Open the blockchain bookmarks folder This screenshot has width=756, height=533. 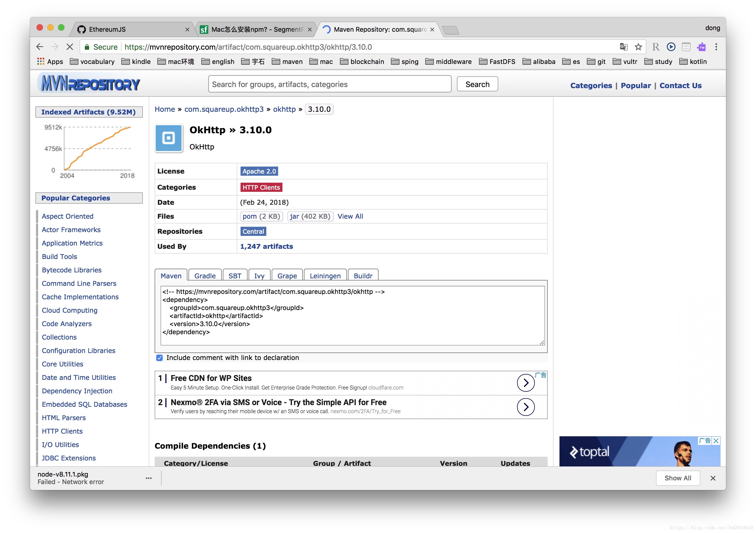(x=362, y=62)
